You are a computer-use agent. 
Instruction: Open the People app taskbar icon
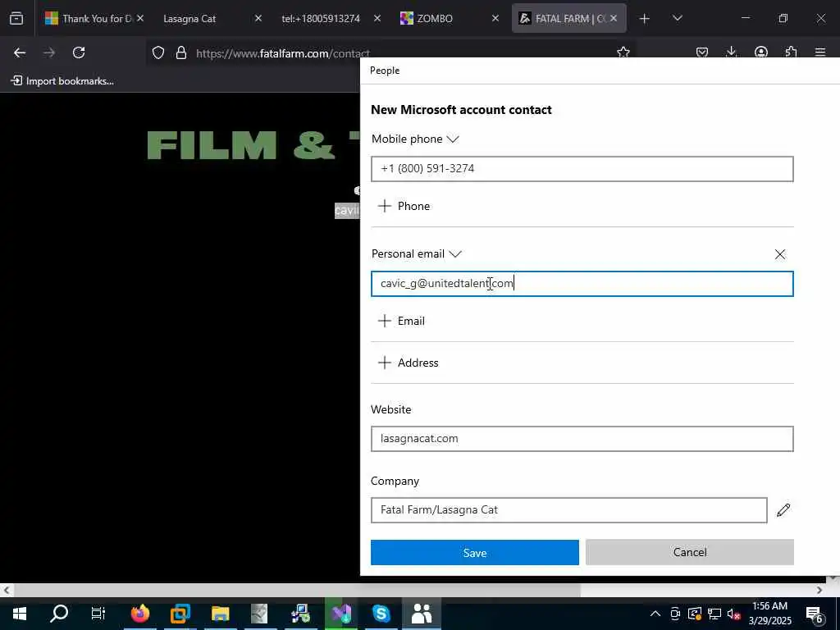tap(421, 614)
